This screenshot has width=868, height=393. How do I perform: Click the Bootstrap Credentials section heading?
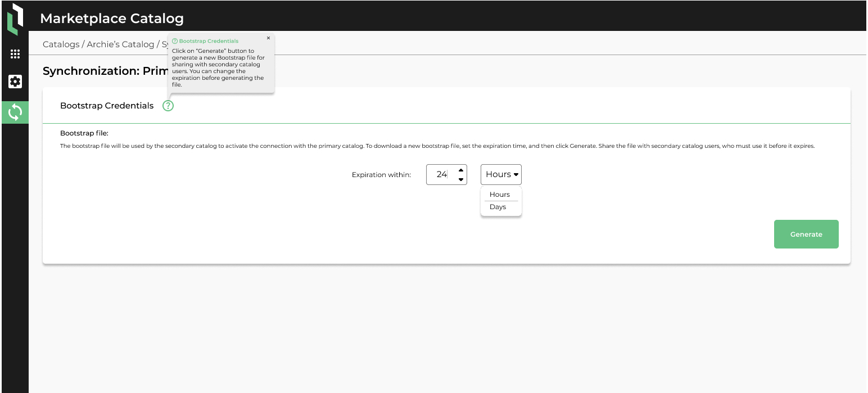pyautogui.click(x=107, y=106)
